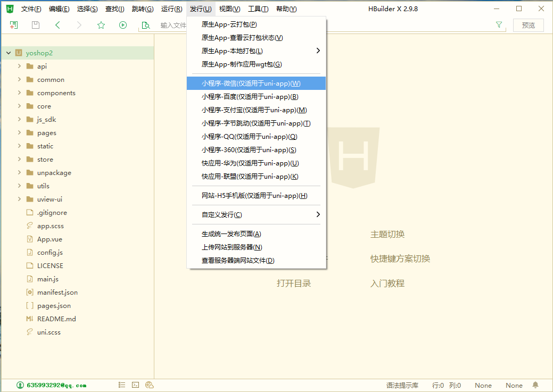Screen dimensions: 553x392
Task: Click the 打开目录 link
Action: pos(294,283)
